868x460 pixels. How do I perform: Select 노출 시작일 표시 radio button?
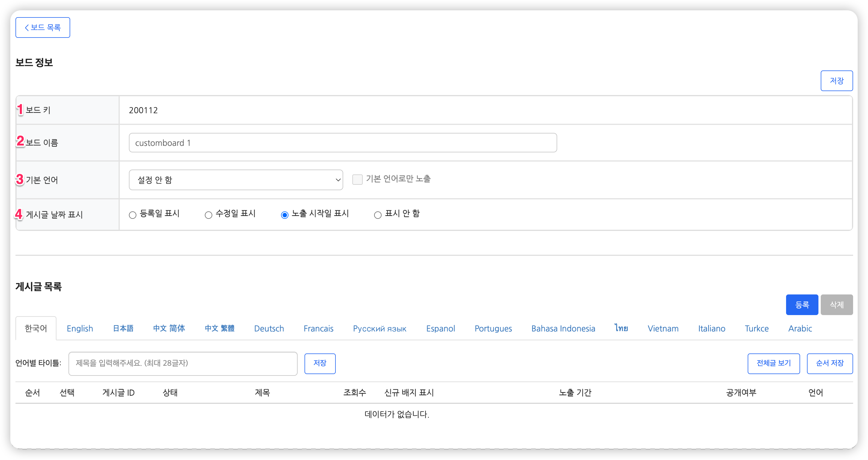coord(284,215)
